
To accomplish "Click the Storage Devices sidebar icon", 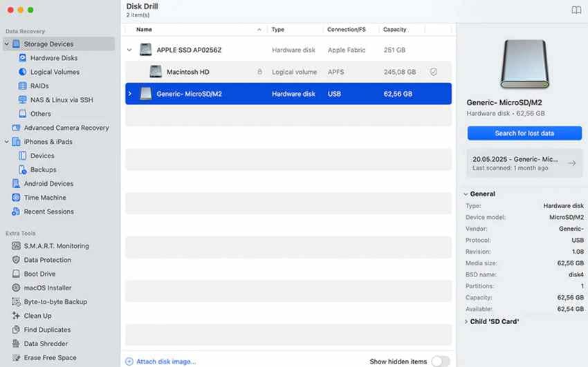I will pos(16,44).
